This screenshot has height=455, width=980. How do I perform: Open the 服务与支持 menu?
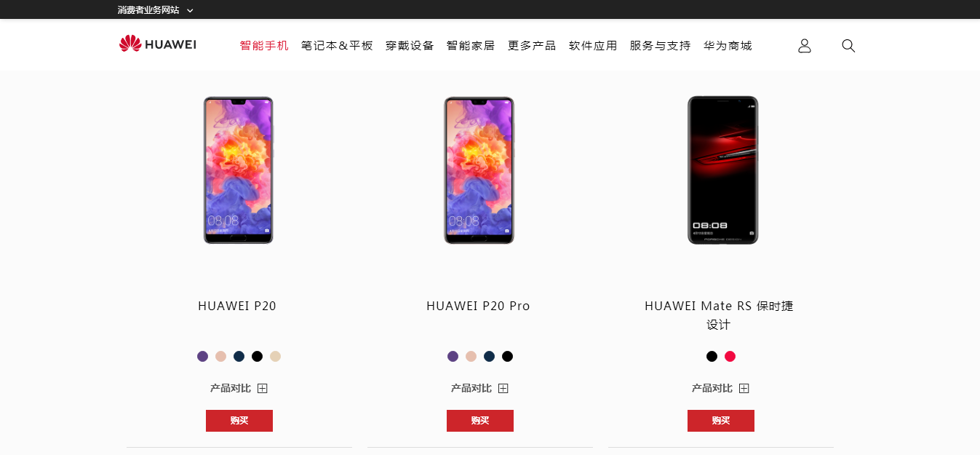point(660,45)
